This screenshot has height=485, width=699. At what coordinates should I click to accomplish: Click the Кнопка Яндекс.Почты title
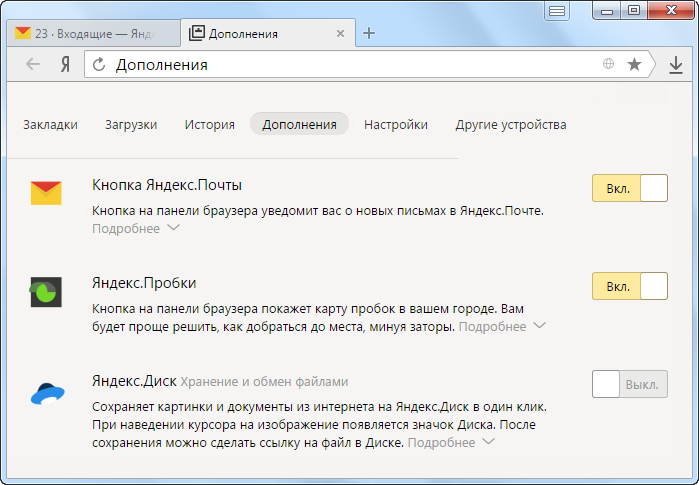pyautogui.click(x=167, y=185)
